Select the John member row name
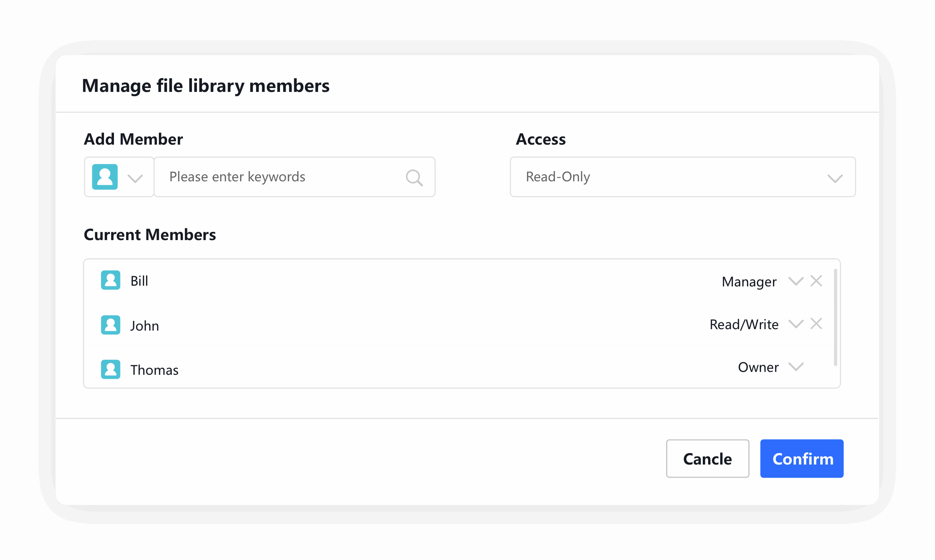This screenshot has height=560, width=935. coord(145,326)
